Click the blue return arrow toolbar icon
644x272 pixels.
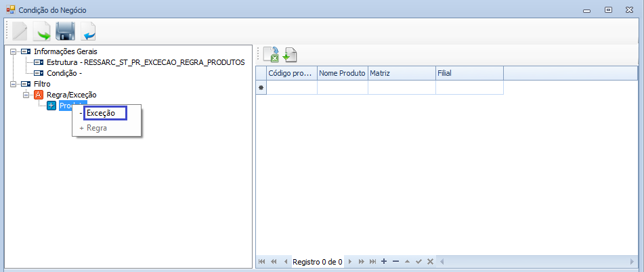(88, 31)
